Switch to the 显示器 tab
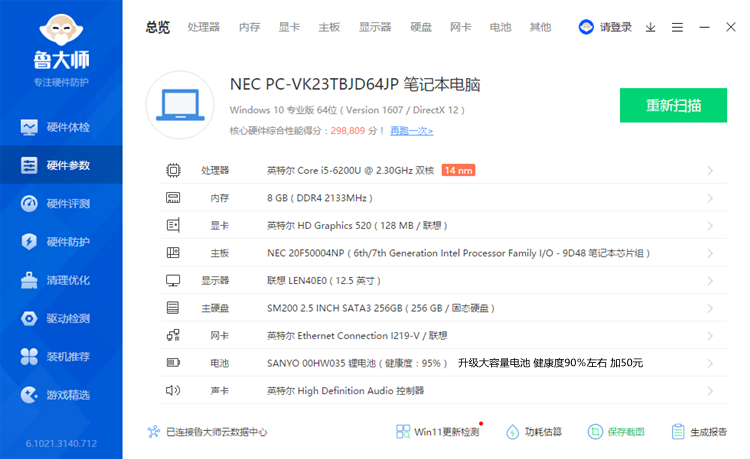This screenshot has height=459, width=750. (375, 27)
